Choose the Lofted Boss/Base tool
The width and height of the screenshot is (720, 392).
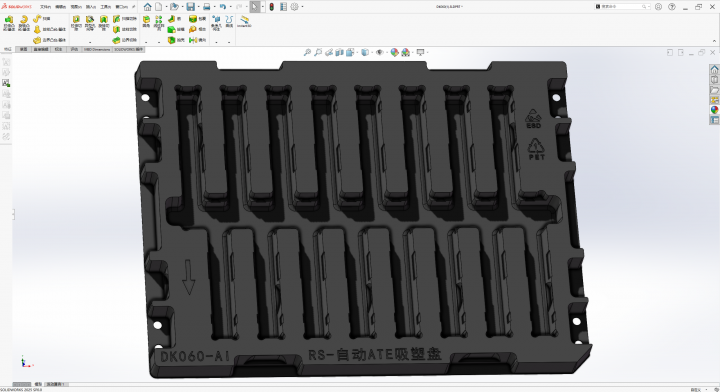(50, 29)
